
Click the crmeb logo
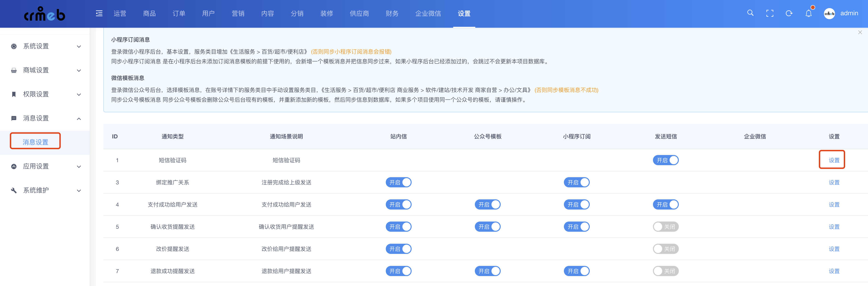click(x=45, y=14)
